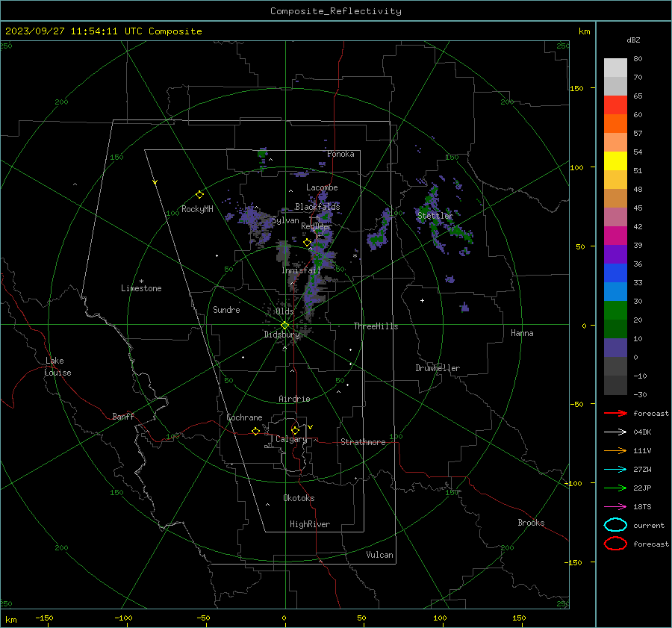Click the yellow diamond marker near RockyMH
This screenshot has width=672, height=628.
point(199,195)
